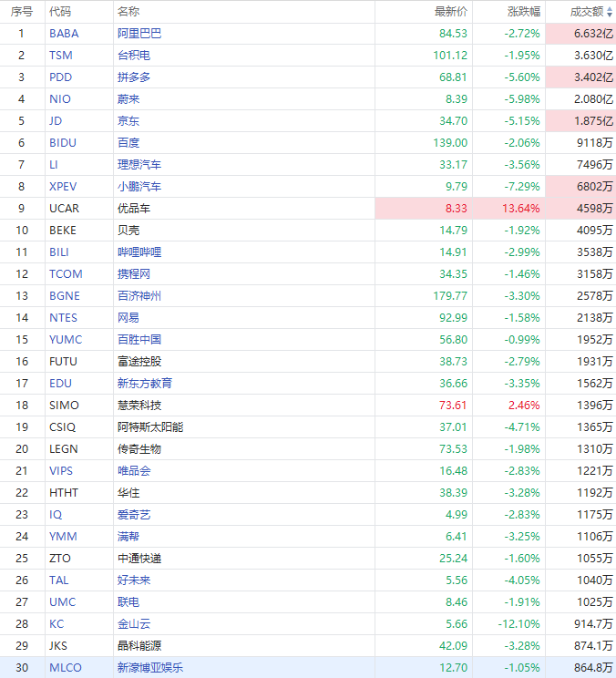Open the UMC code link
This screenshot has width=616, height=678.
63,602
